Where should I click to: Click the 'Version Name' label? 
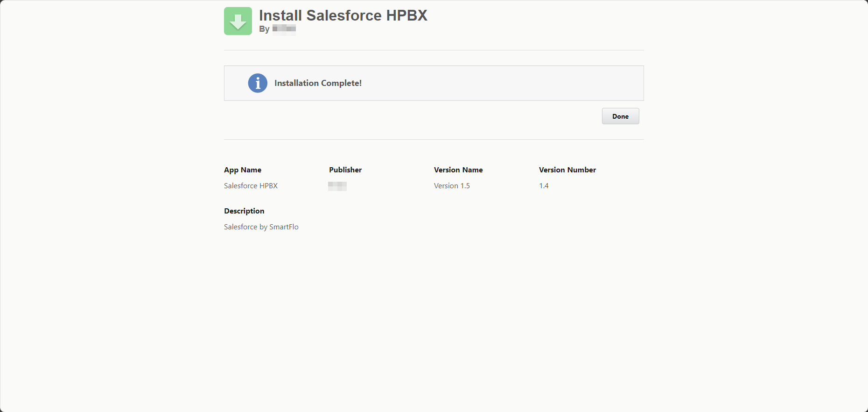(458, 170)
